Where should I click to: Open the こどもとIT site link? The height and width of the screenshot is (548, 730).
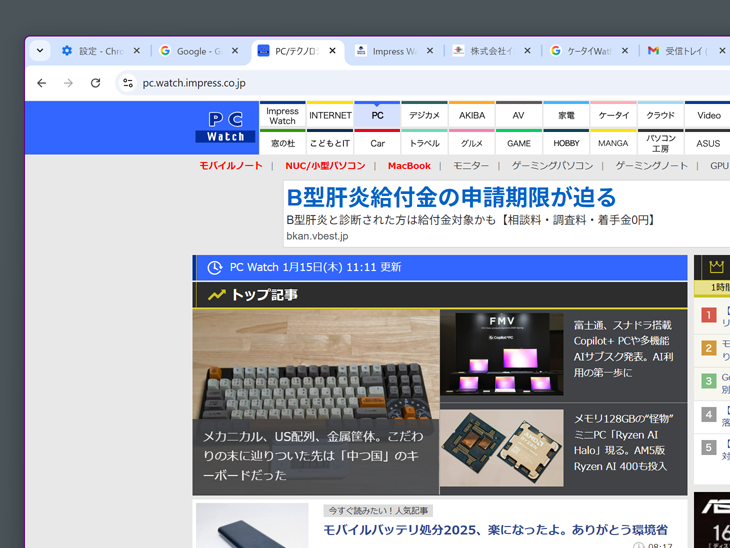point(330,142)
